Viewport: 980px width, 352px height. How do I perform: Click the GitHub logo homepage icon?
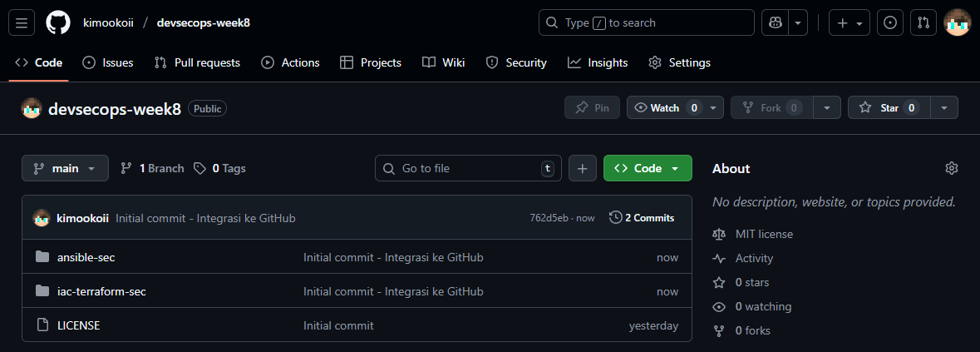57,22
